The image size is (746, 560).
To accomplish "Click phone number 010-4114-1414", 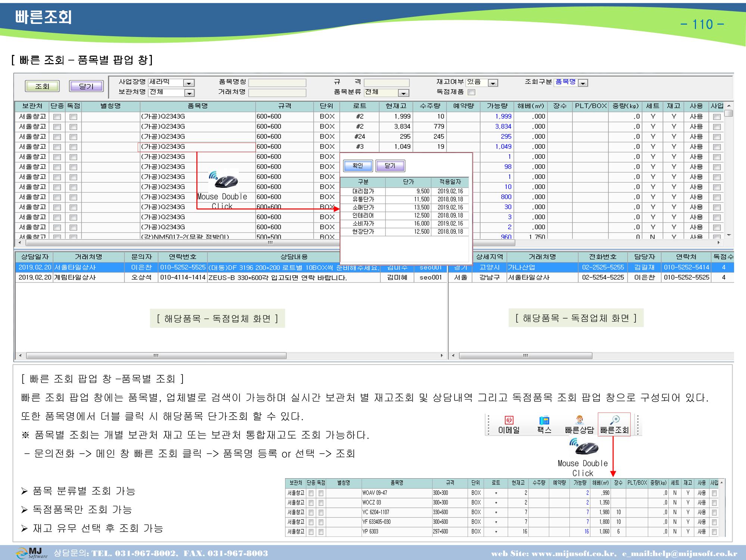I will point(183,277).
